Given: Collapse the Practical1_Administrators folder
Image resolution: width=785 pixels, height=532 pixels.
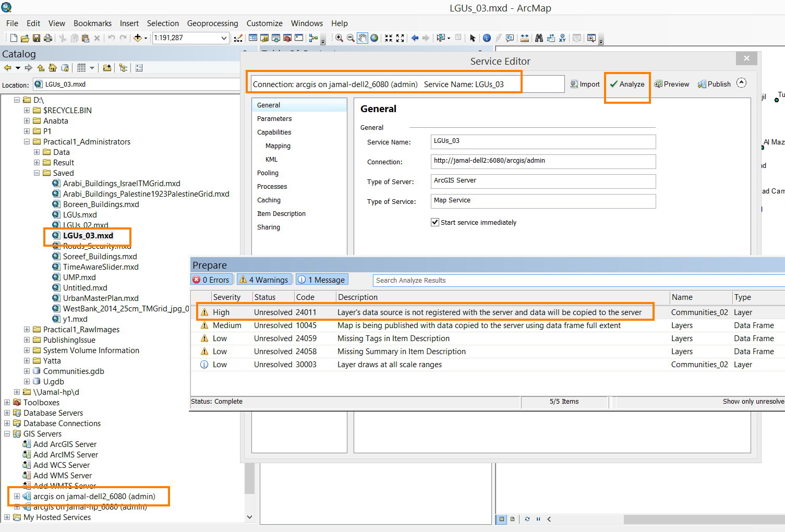Looking at the screenshot, I should click(27, 141).
